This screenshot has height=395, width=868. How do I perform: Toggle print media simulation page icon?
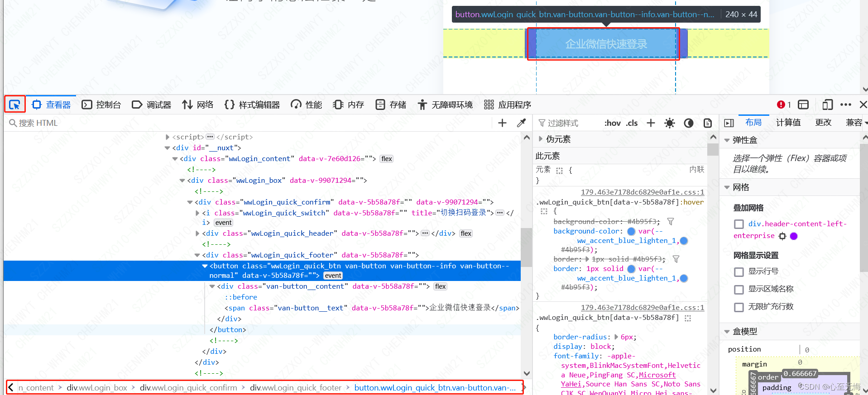pyautogui.click(x=708, y=123)
